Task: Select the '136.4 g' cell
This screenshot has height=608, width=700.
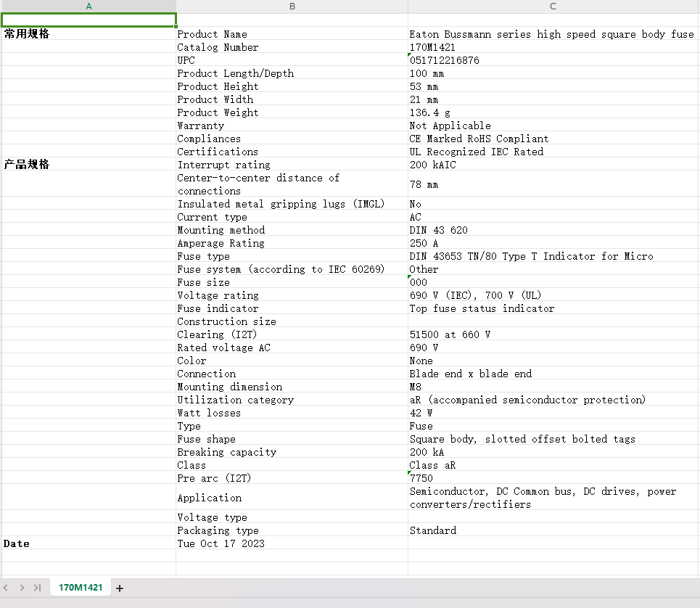Action: [553, 112]
